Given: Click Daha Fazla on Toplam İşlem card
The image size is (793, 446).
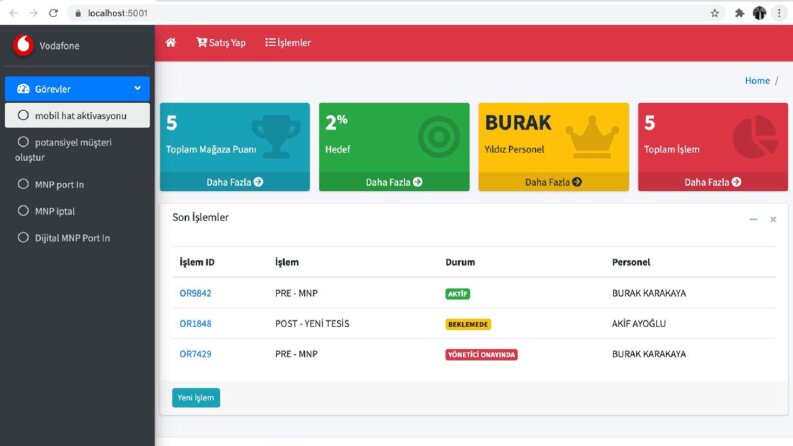Looking at the screenshot, I should click(713, 182).
